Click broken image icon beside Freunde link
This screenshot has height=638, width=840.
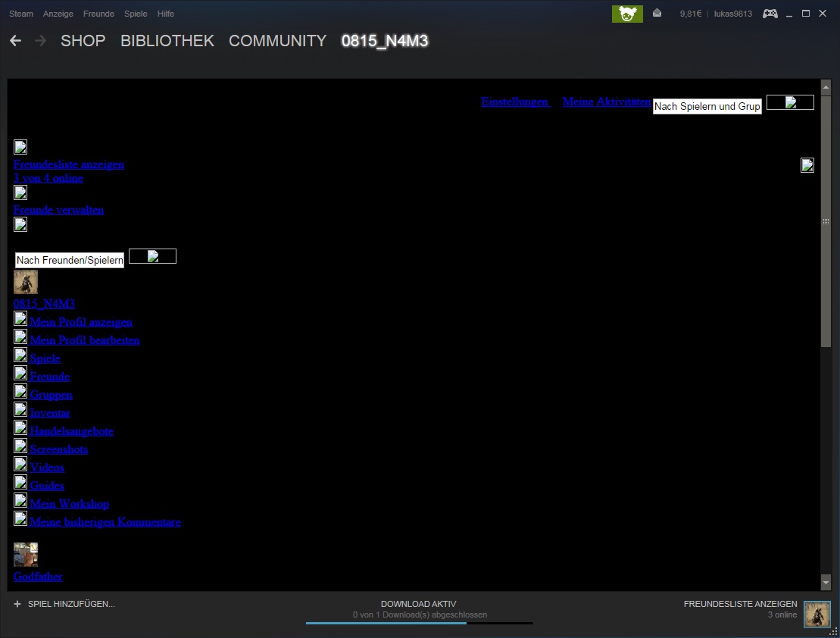click(20, 374)
